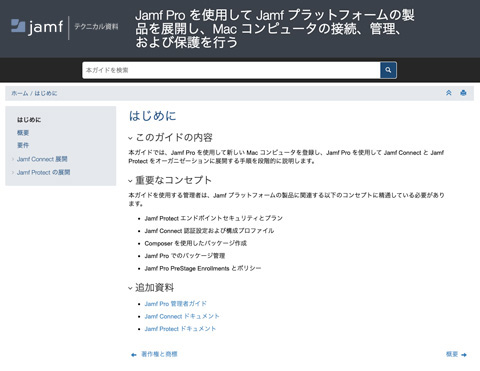
Task: Click the right arrow beside the bottom 概要 link
Action: 464,355
